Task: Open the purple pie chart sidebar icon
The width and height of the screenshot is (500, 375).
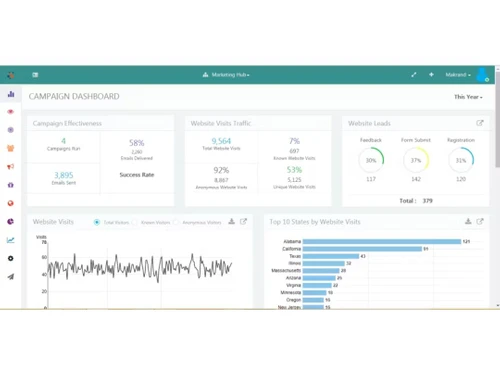Action: coord(11,221)
